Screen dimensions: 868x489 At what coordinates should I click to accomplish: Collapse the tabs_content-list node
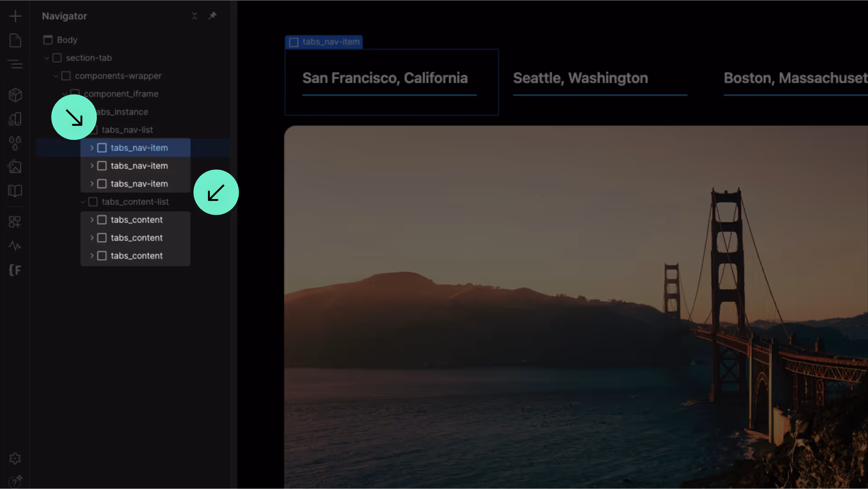pos(83,202)
